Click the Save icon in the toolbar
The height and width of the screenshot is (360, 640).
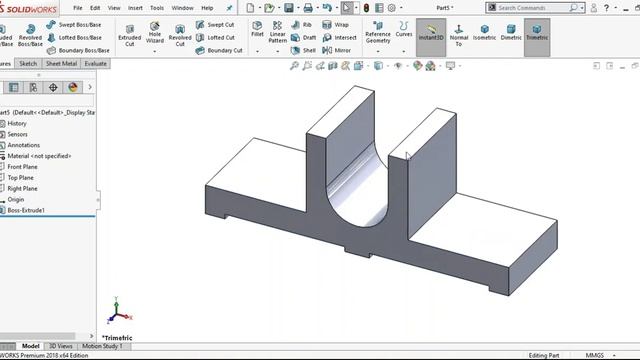point(289,8)
